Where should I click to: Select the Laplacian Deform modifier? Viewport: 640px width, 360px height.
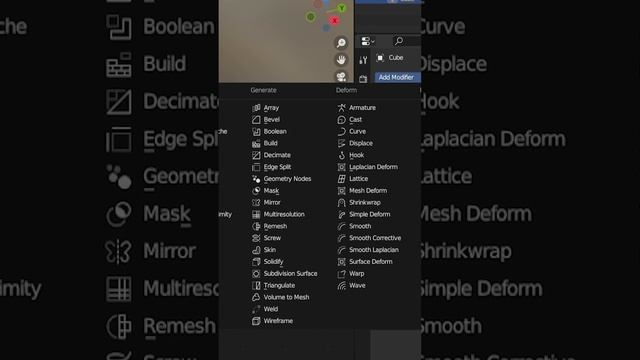[373, 167]
